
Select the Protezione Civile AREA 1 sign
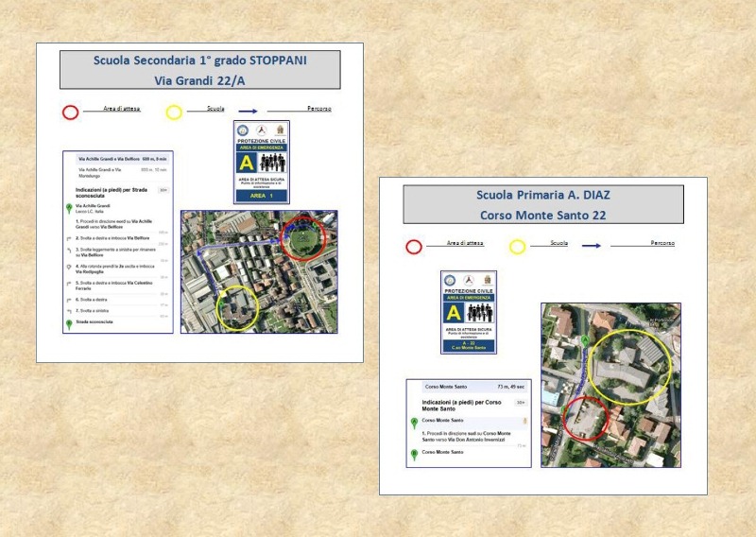click(261, 162)
